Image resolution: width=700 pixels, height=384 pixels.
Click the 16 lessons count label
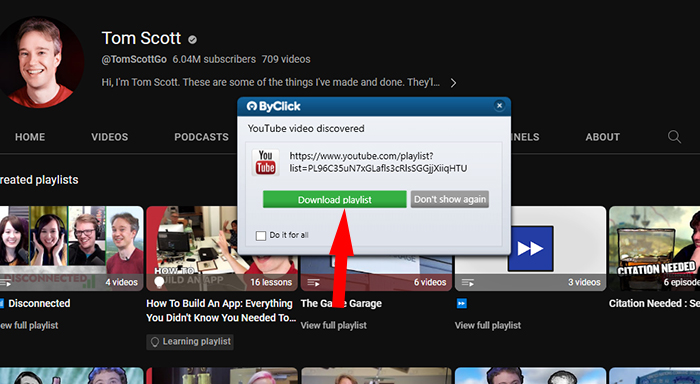271,282
